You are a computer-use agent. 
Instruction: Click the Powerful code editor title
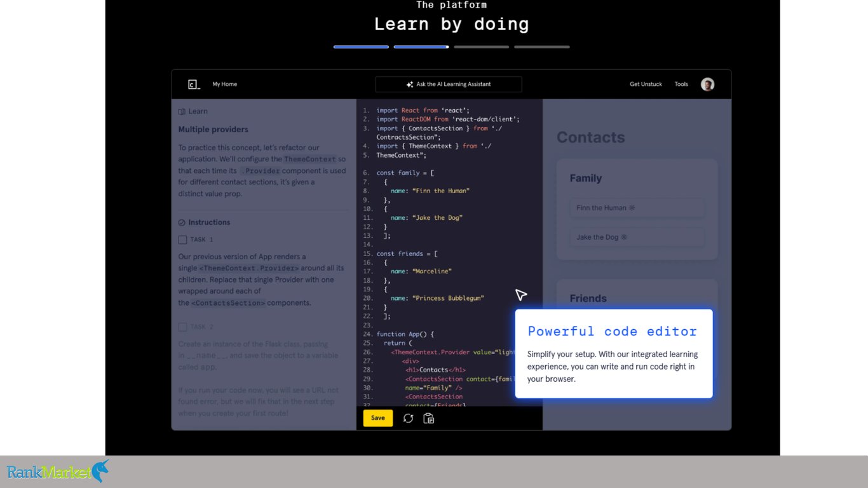pyautogui.click(x=613, y=331)
